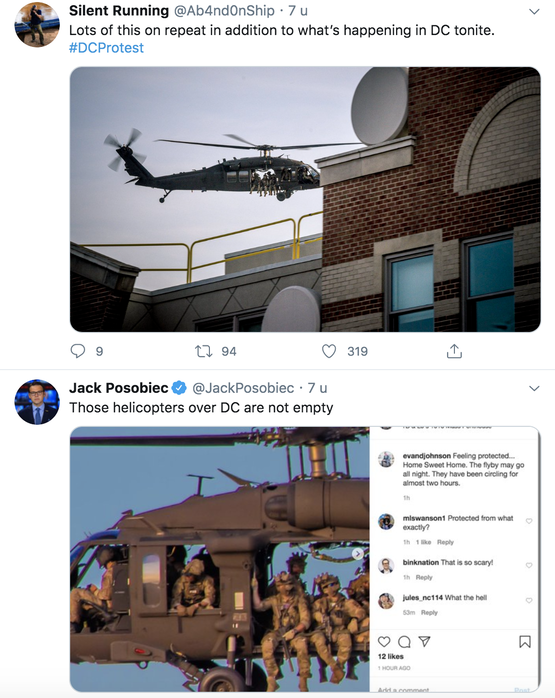This screenshot has height=698, width=555.
Task: Open the Black Hawk helicopter photo
Action: coord(305,199)
